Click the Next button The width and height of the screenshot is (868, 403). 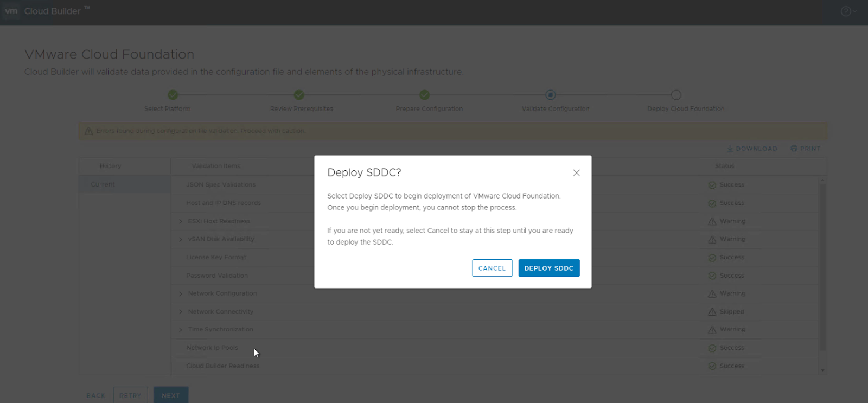(x=171, y=395)
